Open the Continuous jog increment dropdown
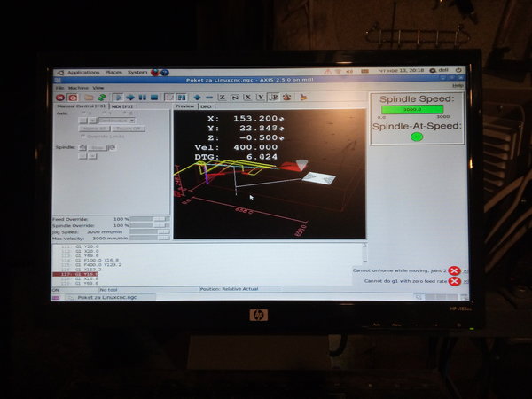The image size is (532, 399). [116, 121]
